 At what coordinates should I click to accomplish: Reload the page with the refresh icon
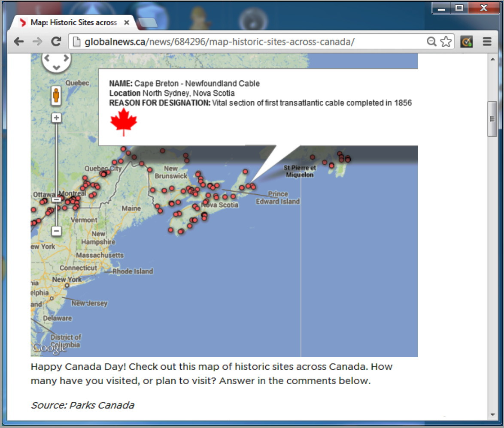click(56, 42)
